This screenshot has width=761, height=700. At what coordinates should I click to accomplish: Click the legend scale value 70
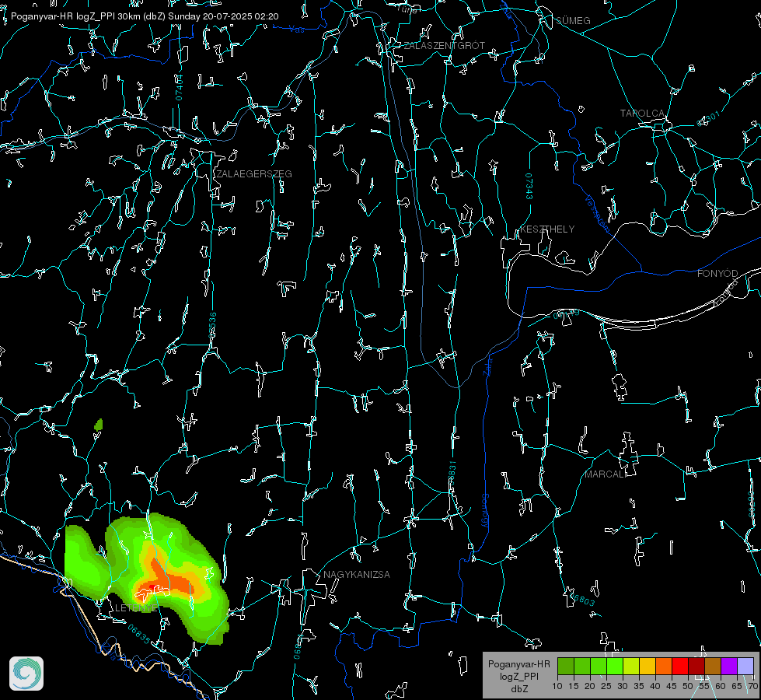point(752,687)
